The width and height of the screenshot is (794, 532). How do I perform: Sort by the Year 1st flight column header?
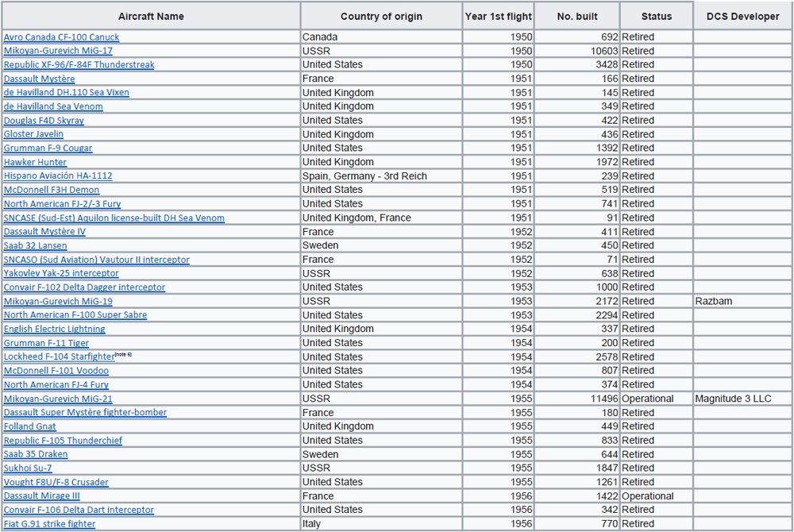pyautogui.click(x=499, y=16)
